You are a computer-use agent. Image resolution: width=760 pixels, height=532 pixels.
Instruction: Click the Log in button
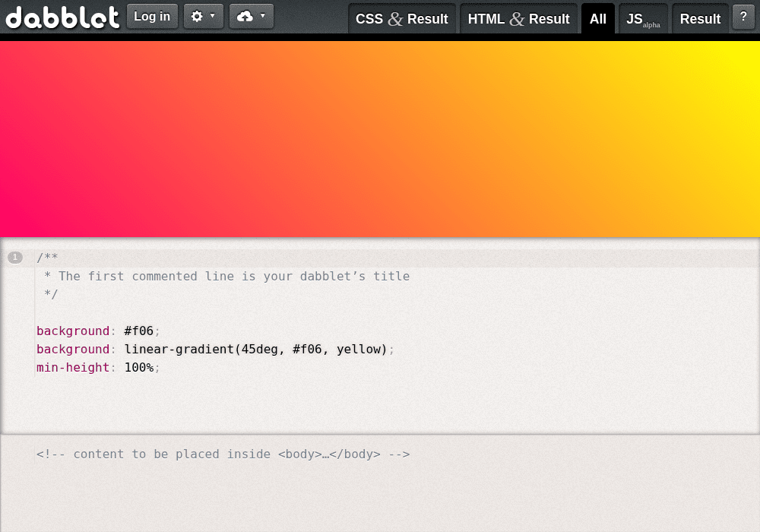click(x=152, y=17)
